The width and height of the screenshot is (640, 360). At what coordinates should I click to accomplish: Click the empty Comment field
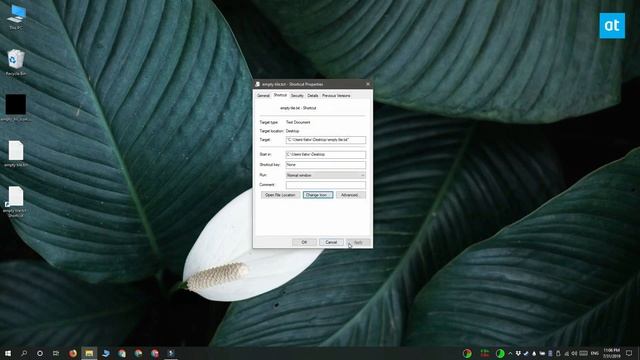[326, 185]
